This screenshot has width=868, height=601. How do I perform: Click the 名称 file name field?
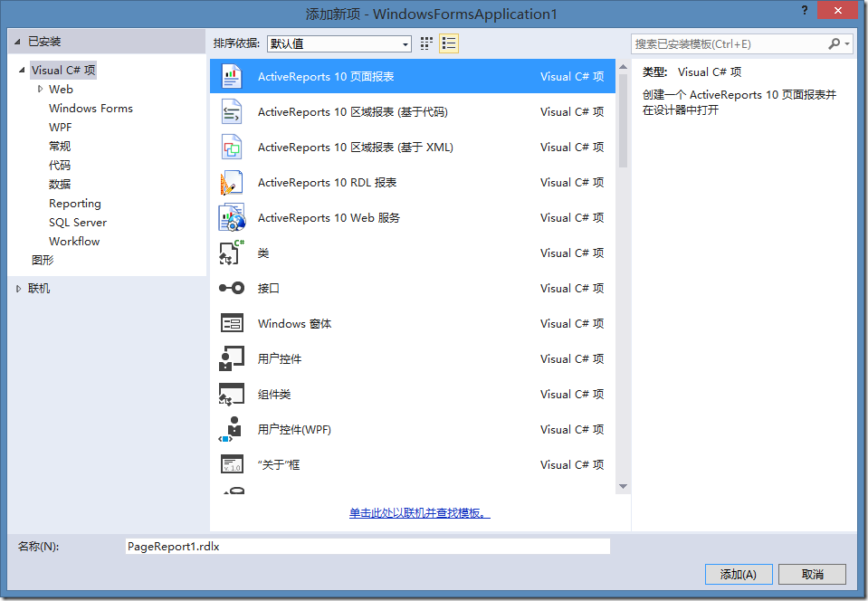click(x=367, y=546)
